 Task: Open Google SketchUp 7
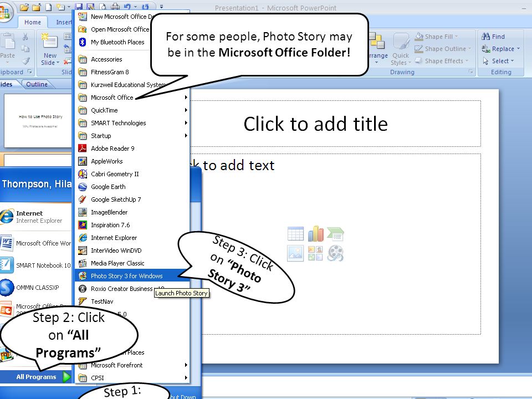pyautogui.click(x=132, y=199)
